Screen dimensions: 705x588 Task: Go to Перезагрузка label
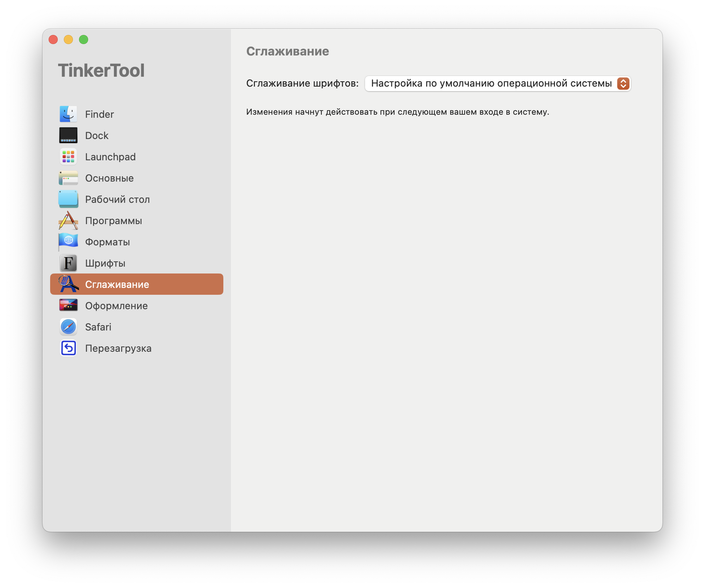coord(119,348)
